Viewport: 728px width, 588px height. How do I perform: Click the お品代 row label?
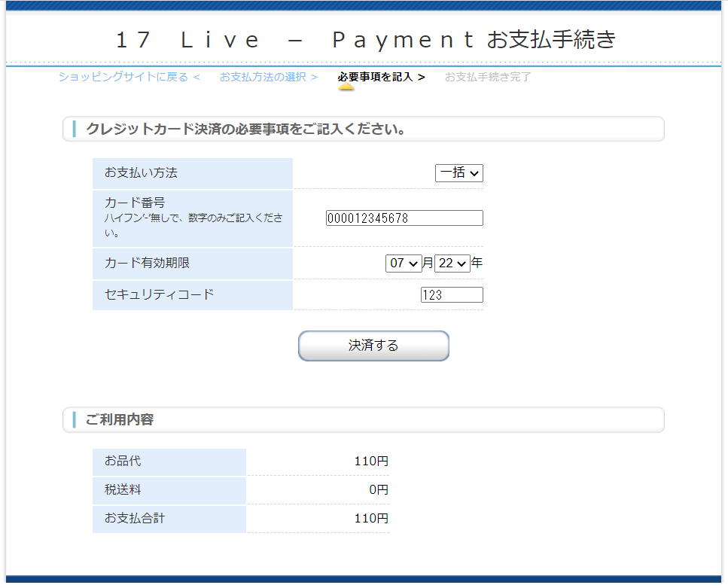pos(123,462)
